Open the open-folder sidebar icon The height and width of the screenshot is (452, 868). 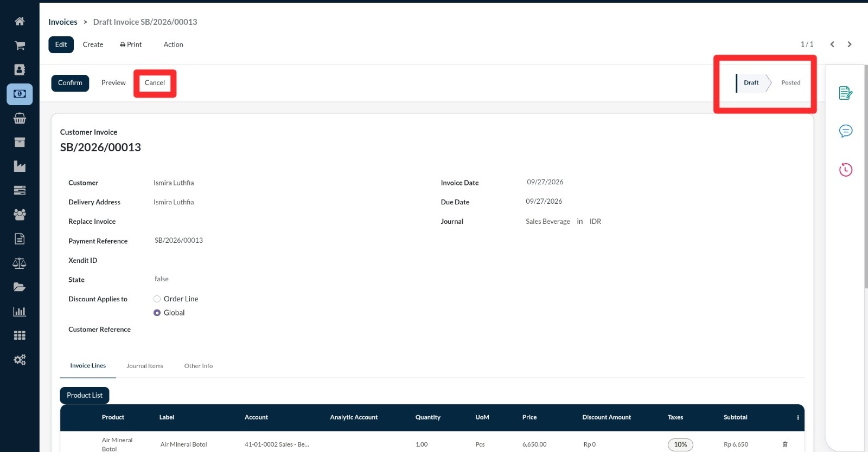point(20,287)
